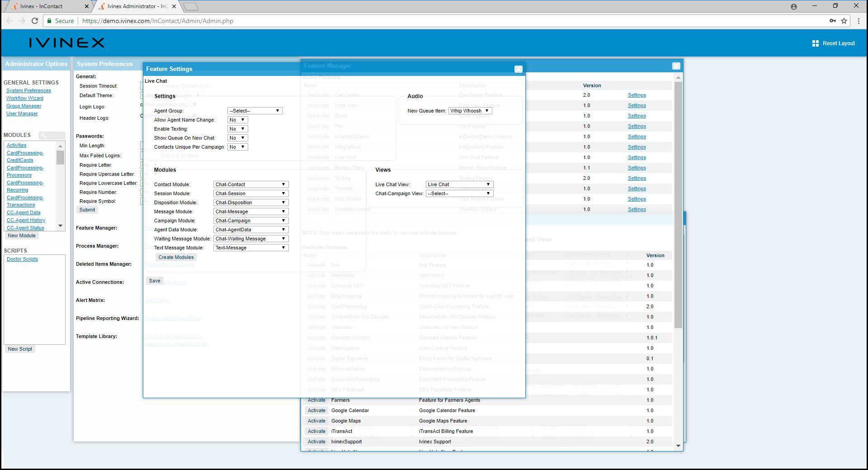This screenshot has width=868, height=470.
Task: Open a new browser tab
Action: (x=190, y=6)
